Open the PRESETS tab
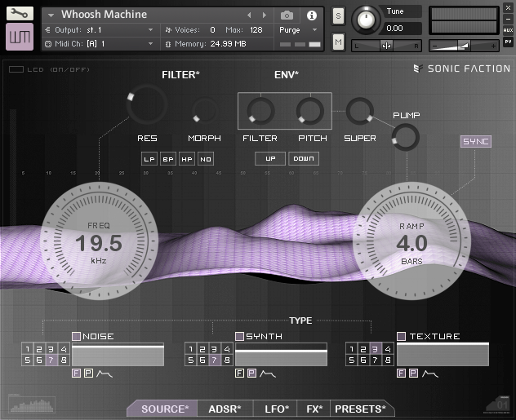Screen dimensions: 516x420 (359, 409)
